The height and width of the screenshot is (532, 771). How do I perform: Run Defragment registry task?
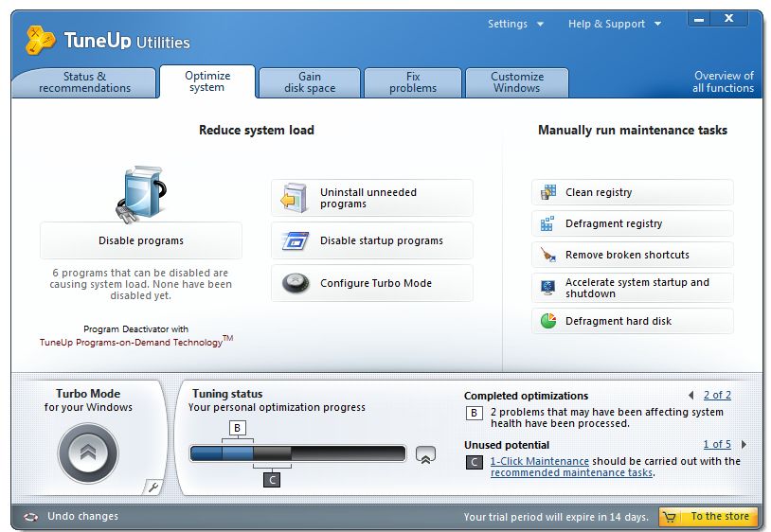(x=633, y=223)
